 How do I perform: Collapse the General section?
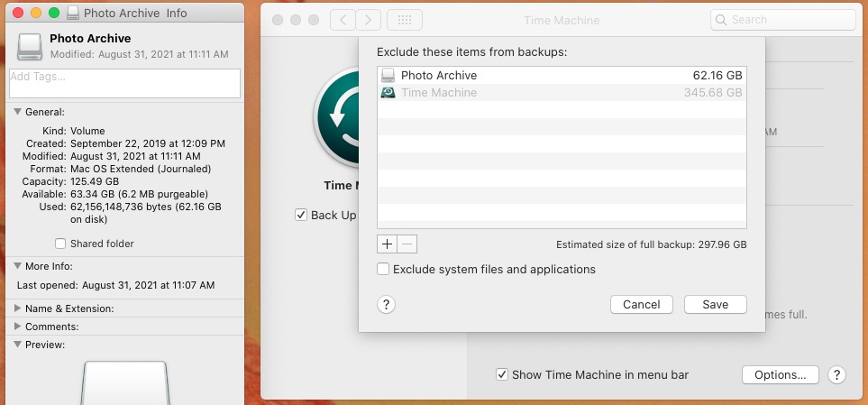(18, 112)
